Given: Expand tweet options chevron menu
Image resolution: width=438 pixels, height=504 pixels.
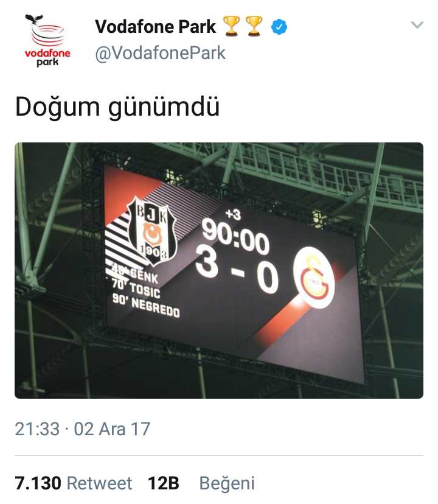Looking at the screenshot, I should pos(417,25).
